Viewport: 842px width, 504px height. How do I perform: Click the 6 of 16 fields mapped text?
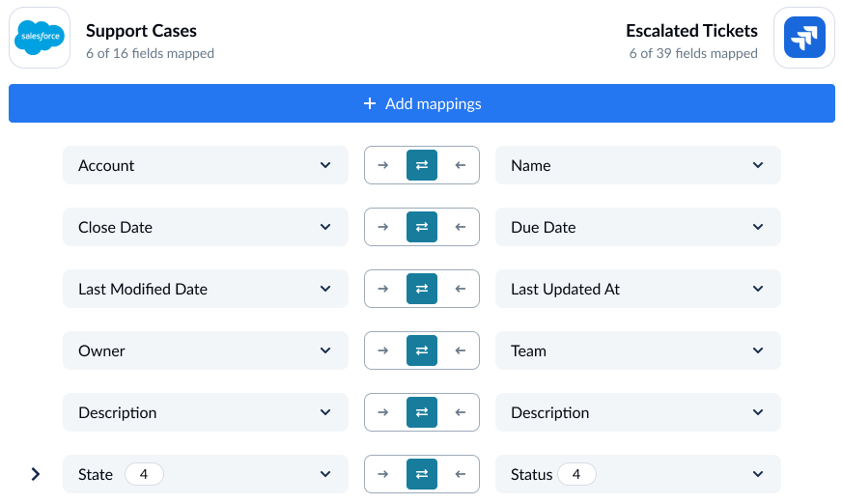(150, 53)
